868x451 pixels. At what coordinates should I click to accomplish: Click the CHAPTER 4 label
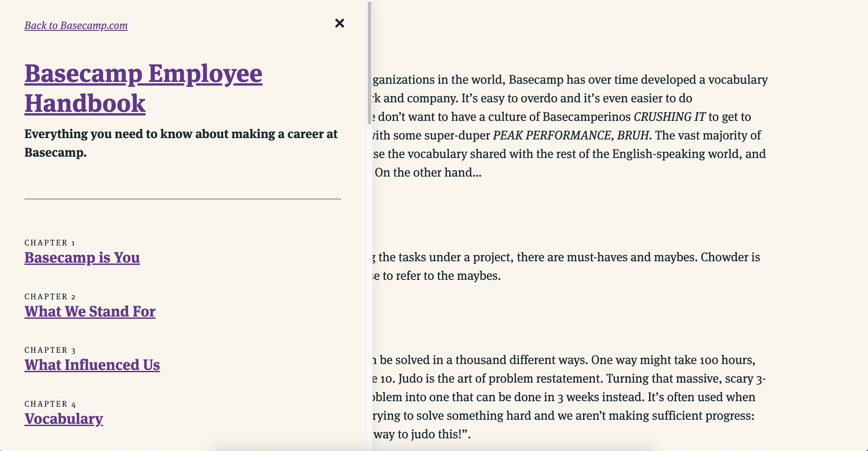click(x=50, y=404)
